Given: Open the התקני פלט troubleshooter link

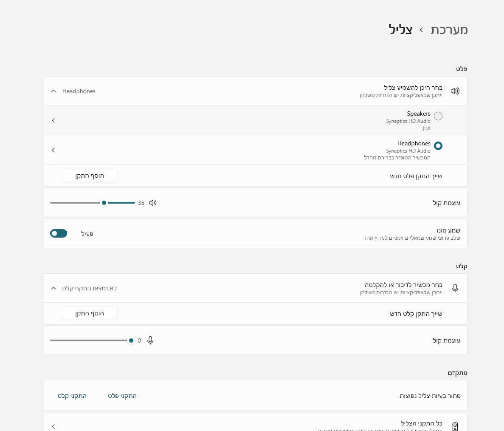Looking at the screenshot, I should pos(122,396).
